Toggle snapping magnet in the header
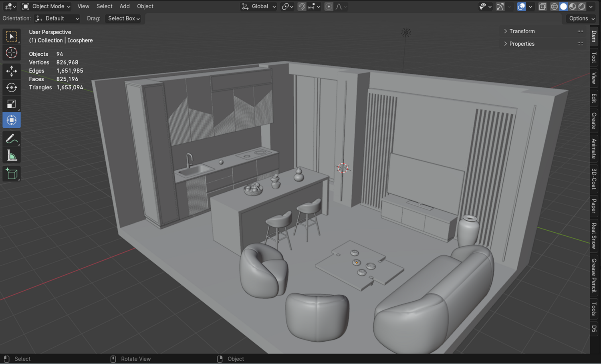Image resolution: width=601 pixels, height=364 pixels. click(302, 6)
